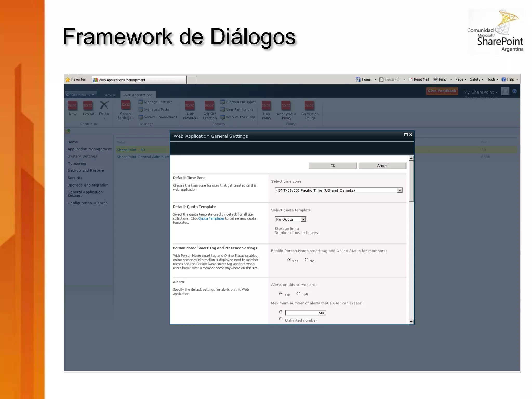Click the Extend ribbon icon

(x=88, y=105)
